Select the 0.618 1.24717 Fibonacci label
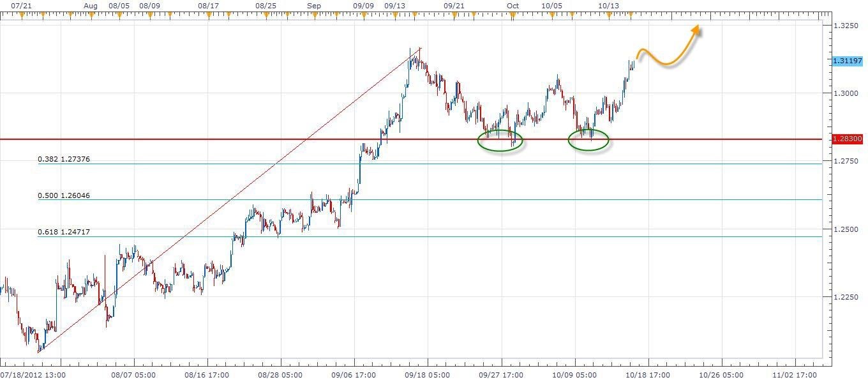This screenshot has height=382, width=868. point(63,233)
